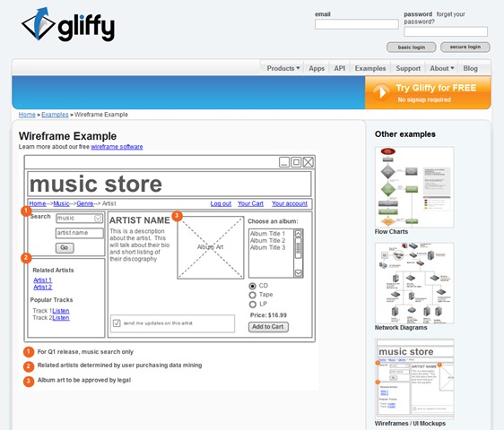The image size is (504, 430).
Task: Click album list scroll up arrow
Action: click(299, 234)
